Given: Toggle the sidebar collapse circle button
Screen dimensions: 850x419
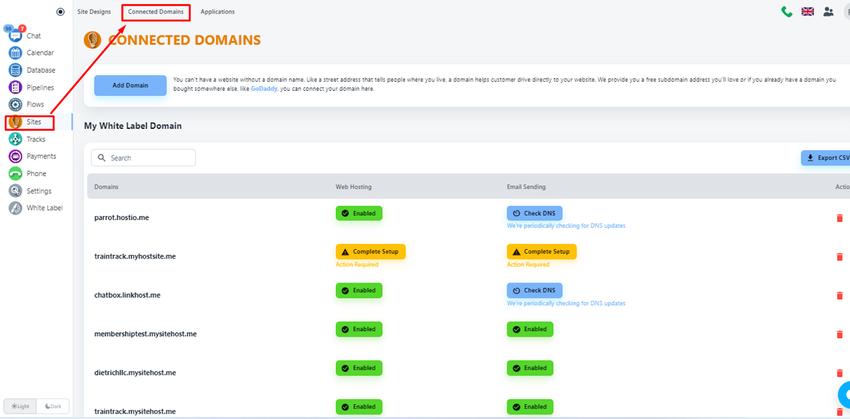Looking at the screenshot, I should pyautogui.click(x=60, y=12).
